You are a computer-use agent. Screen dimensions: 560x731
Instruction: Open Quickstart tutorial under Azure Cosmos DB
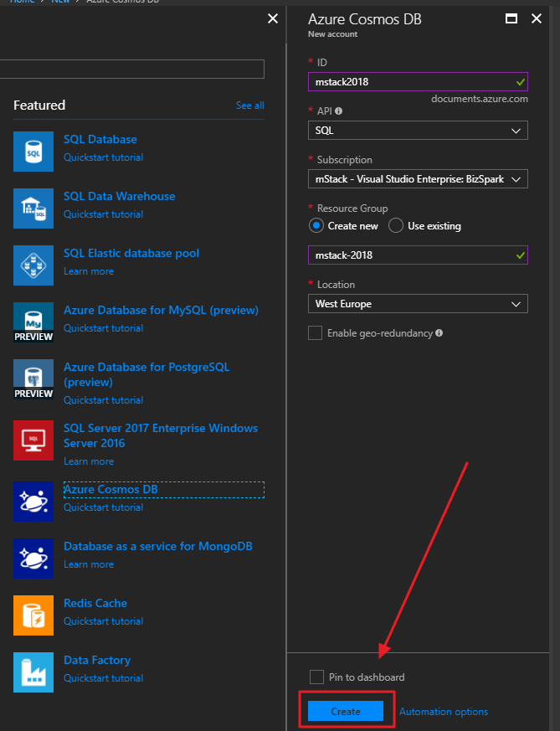click(104, 507)
